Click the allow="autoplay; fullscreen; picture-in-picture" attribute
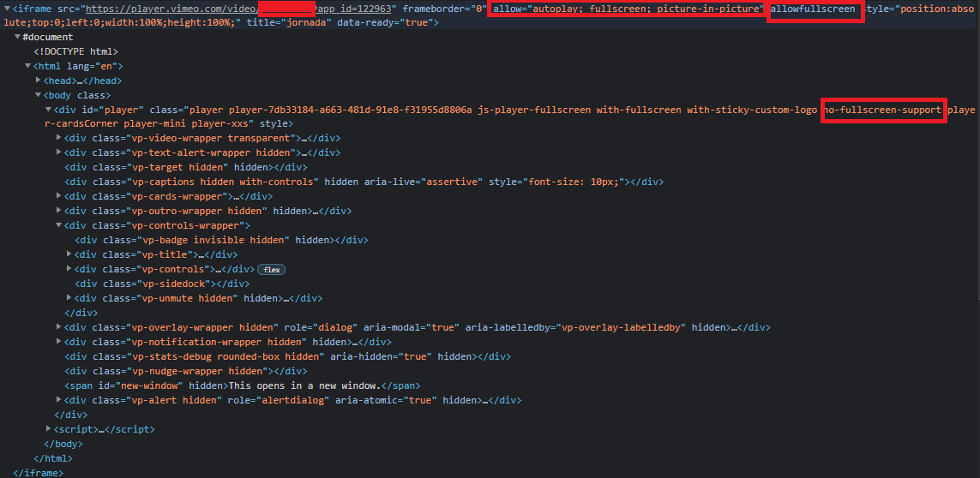980x478 pixels. [x=628, y=9]
